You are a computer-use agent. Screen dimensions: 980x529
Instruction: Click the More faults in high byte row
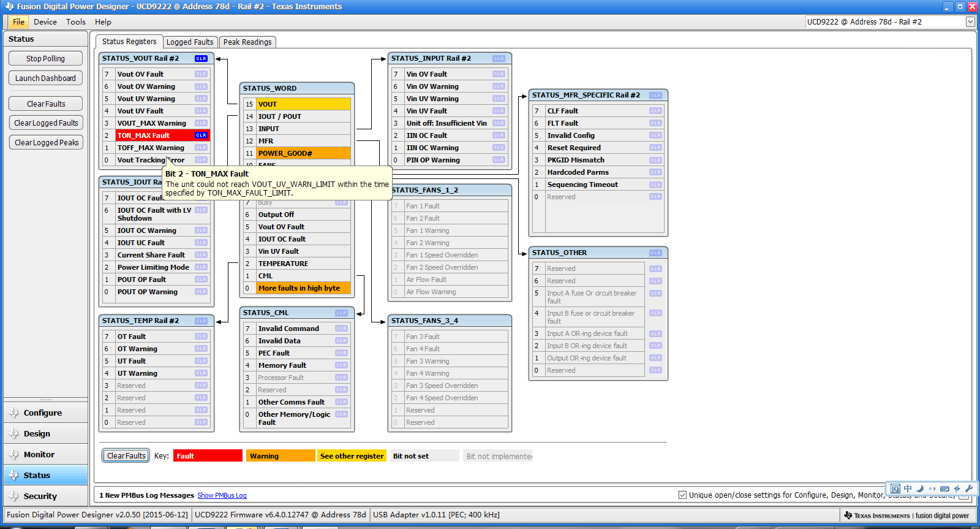click(303, 288)
